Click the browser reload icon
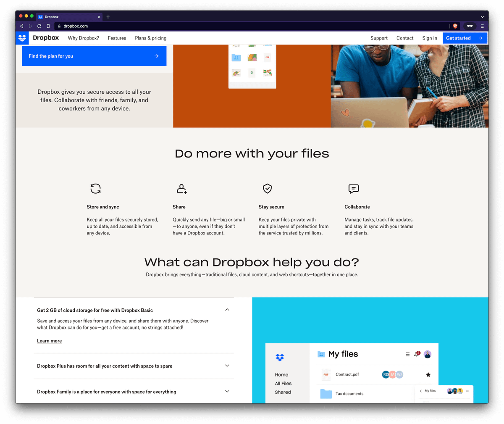This screenshot has width=504, height=424. click(39, 26)
